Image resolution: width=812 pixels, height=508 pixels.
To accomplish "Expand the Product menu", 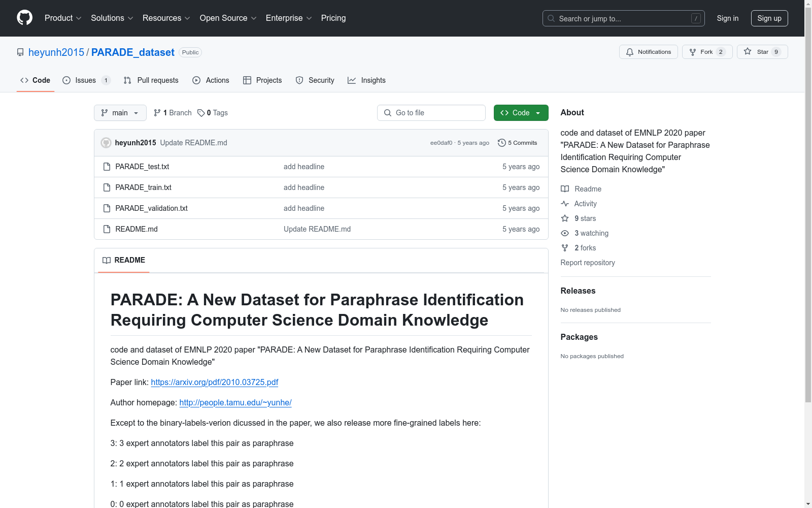I will pyautogui.click(x=63, y=18).
